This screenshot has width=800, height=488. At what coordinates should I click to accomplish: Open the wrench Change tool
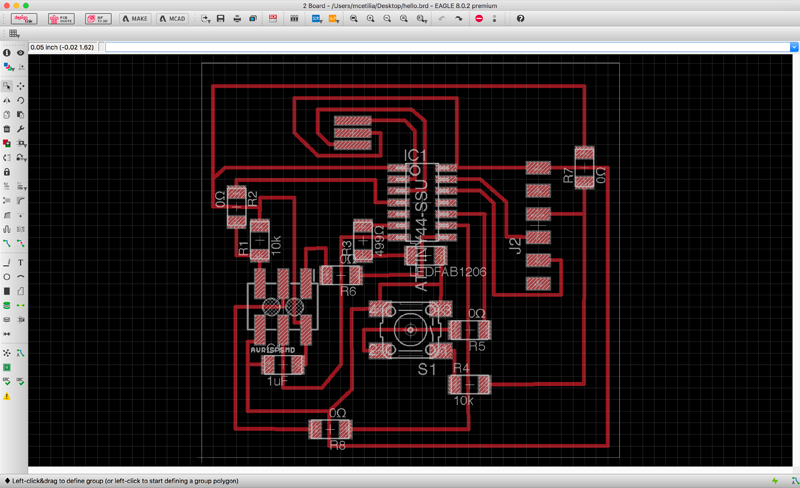pos(20,129)
